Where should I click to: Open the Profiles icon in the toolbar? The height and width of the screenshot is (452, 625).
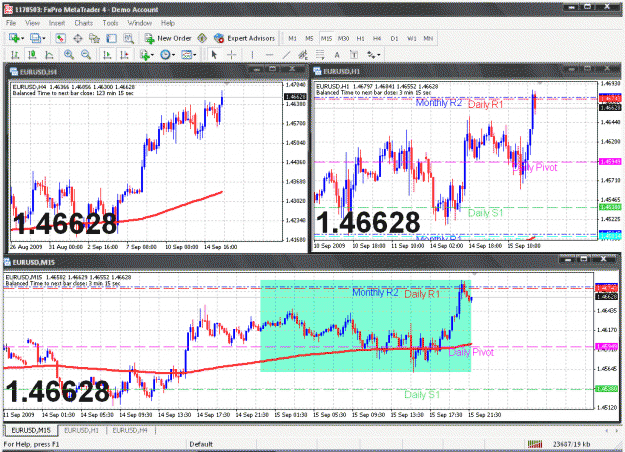click(35, 38)
